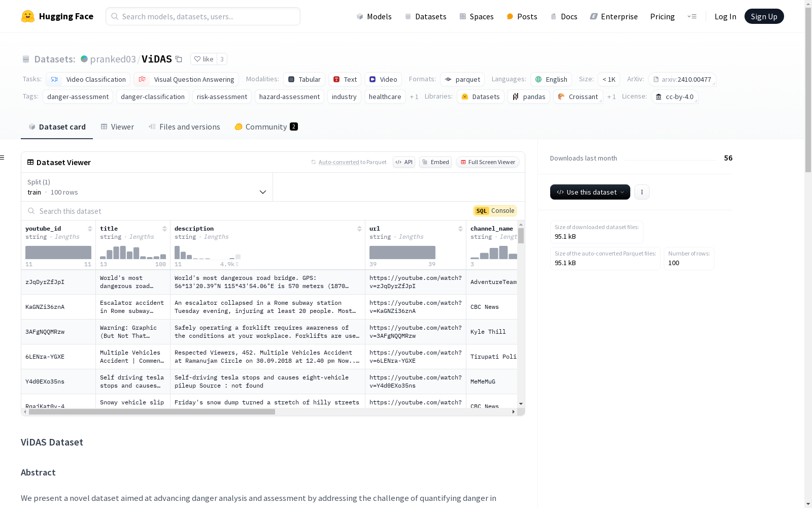
Task: Switch to the Viewer tab
Action: 117,127
